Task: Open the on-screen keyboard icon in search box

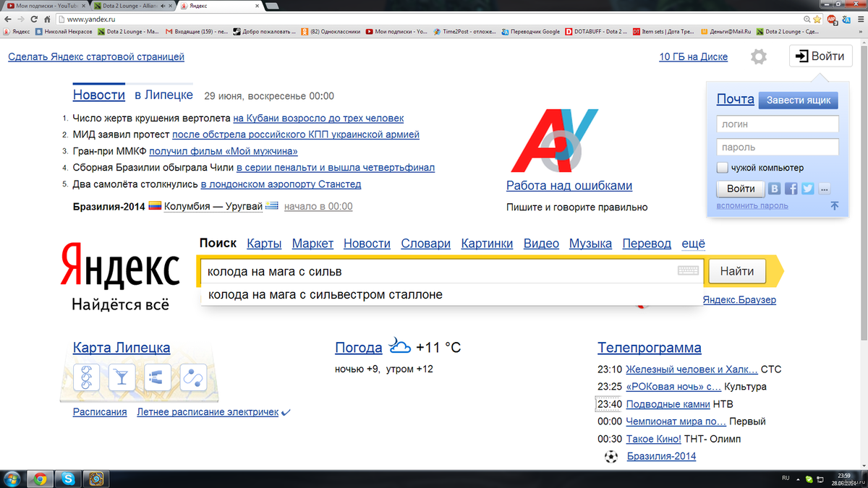Action: click(688, 271)
